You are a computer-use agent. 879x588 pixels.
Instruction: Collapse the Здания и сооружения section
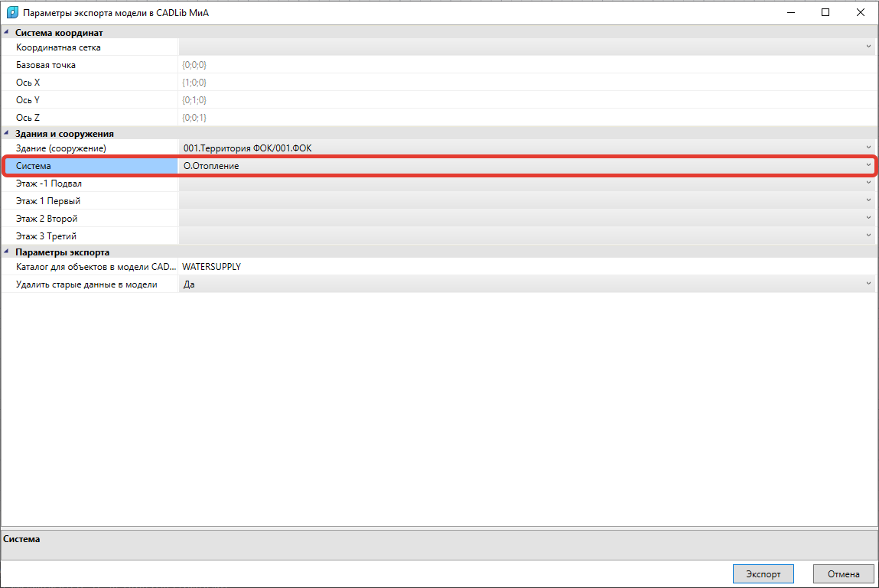[6, 133]
